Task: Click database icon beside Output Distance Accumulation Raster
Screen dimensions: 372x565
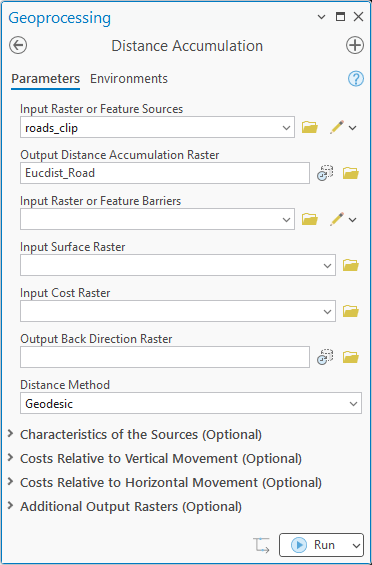Action: pos(325,173)
